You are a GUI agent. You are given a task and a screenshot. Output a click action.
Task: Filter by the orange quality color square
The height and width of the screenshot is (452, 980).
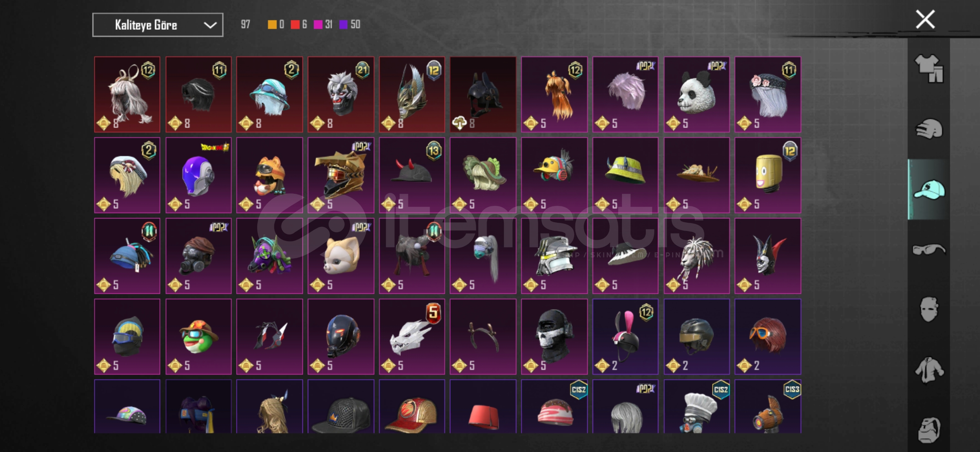(272, 25)
